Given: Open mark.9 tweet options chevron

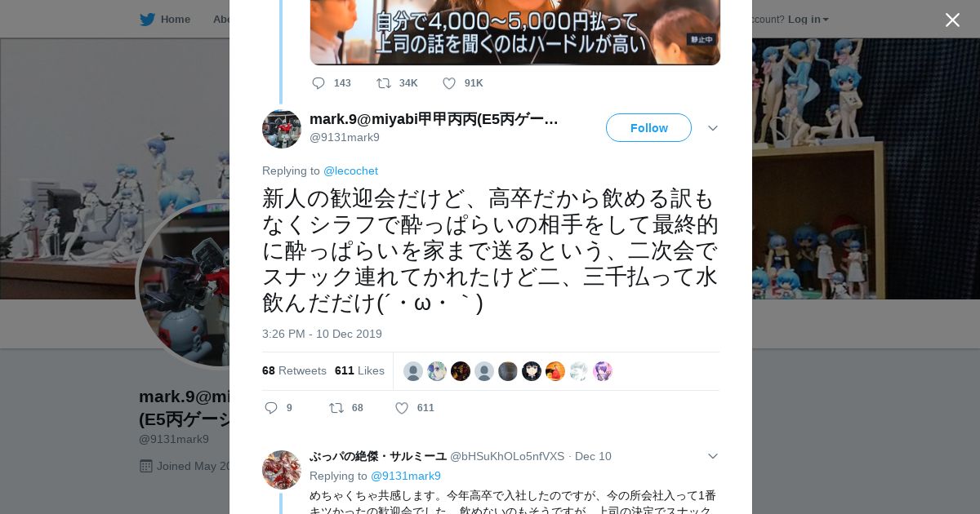Looking at the screenshot, I should 712,128.
